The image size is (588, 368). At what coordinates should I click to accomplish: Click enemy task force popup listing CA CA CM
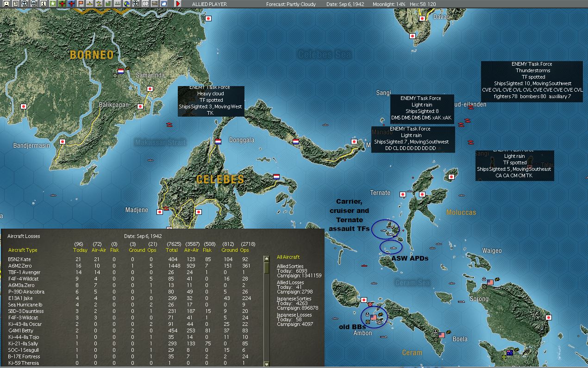(x=514, y=165)
